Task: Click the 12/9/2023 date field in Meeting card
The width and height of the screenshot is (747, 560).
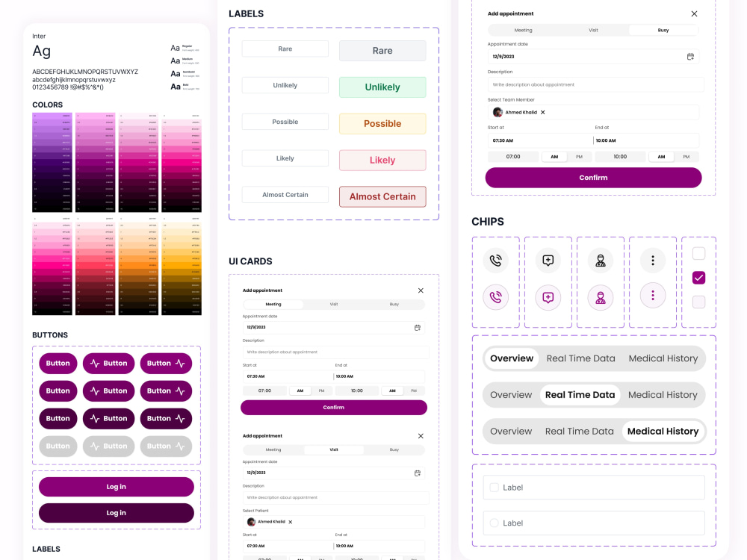Action: (x=333, y=328)
